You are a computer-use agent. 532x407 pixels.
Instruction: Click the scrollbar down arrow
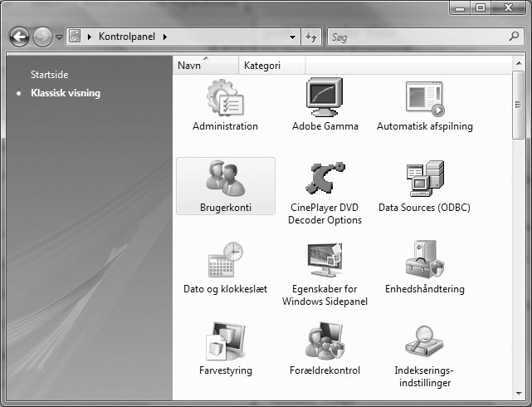pyautogui.click(x=519, y=394)
